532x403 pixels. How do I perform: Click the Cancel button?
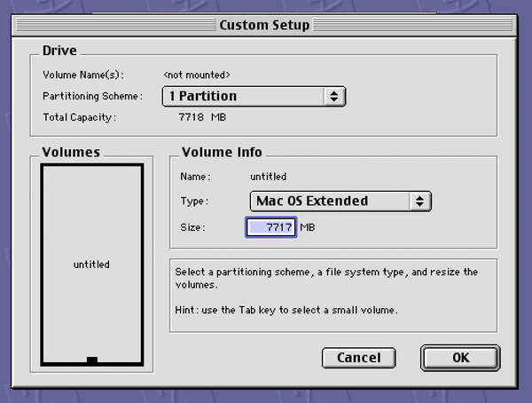358,358
